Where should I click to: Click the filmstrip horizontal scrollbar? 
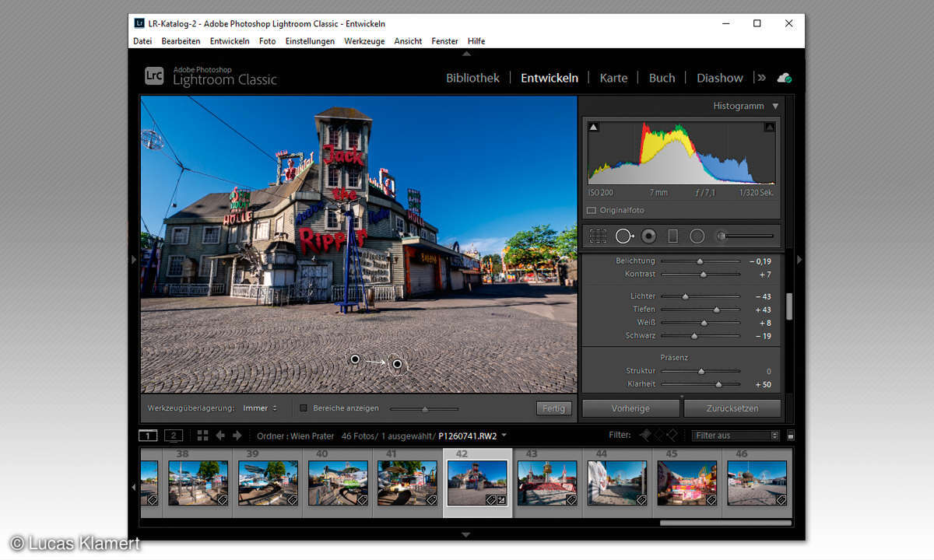(725, 523)
